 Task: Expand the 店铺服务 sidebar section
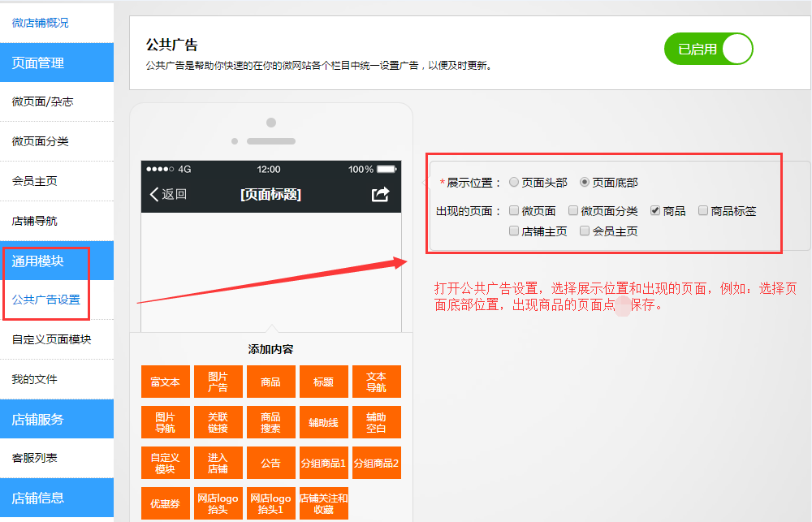coord(37,419)
